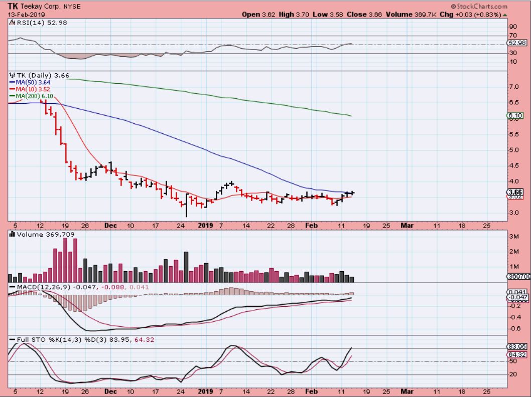Click the Full STO legend line icon
This screenshot has height=398, width=532.
(12, 339)
